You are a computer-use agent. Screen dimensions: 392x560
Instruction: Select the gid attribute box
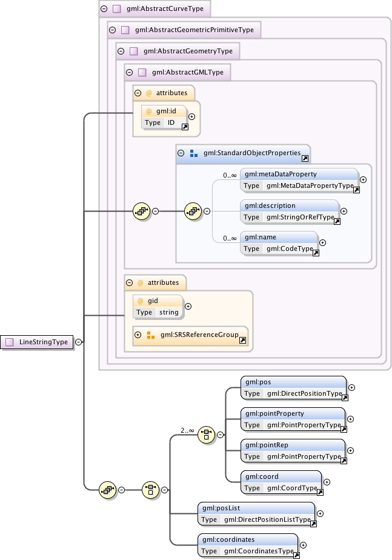[158, 307]
